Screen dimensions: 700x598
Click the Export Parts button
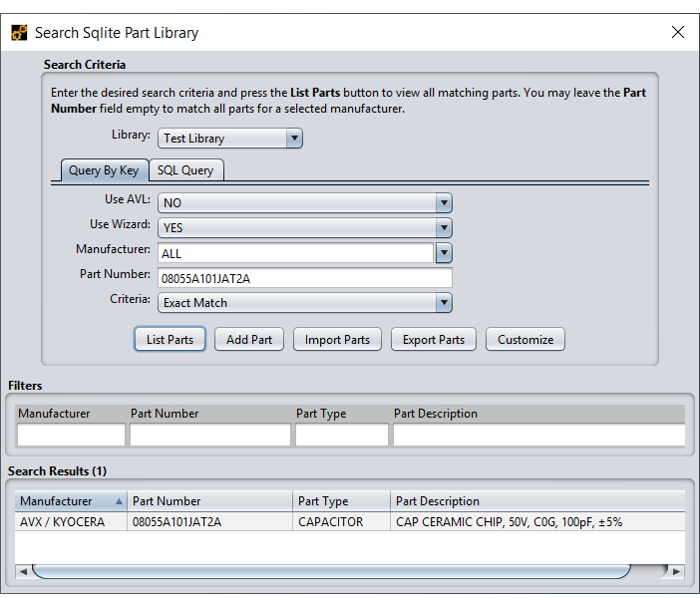tap(434, 340)
